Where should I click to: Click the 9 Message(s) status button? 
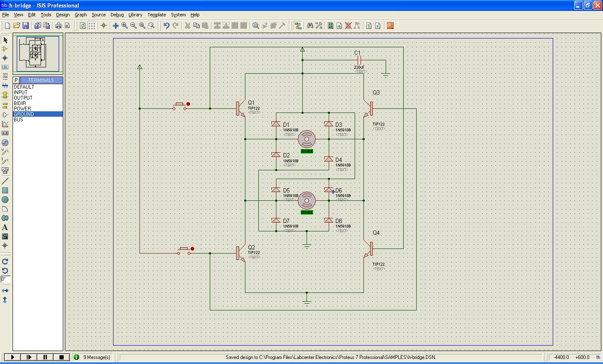coord(93,357)
